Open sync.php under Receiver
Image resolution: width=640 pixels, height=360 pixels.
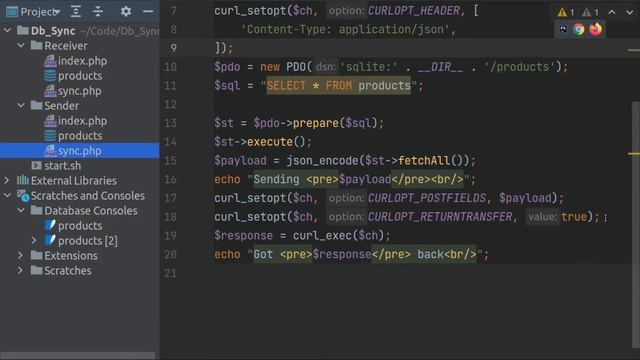pos(79,91)
